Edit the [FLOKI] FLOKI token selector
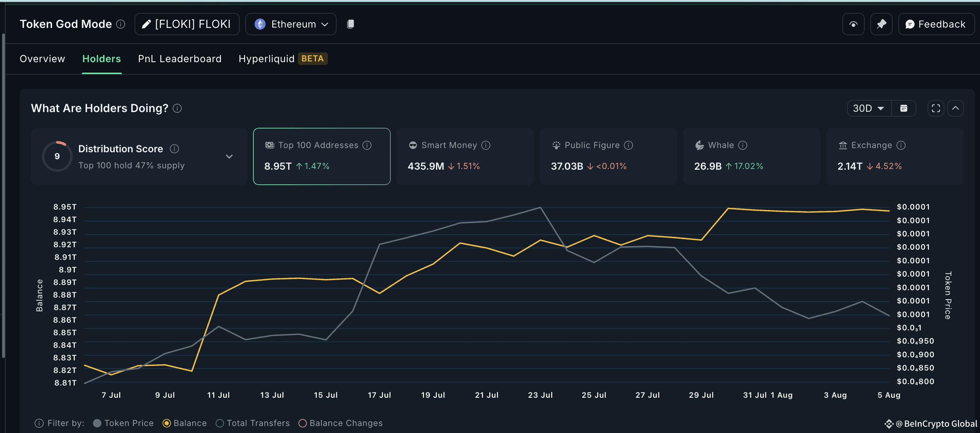 point(187,24)
